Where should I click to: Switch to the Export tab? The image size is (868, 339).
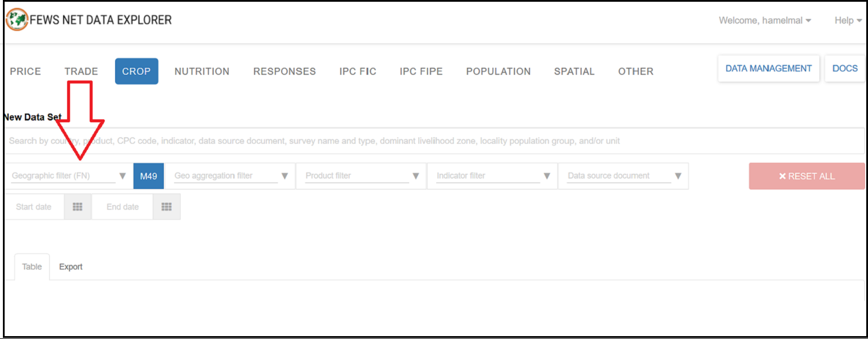(71, 267)
